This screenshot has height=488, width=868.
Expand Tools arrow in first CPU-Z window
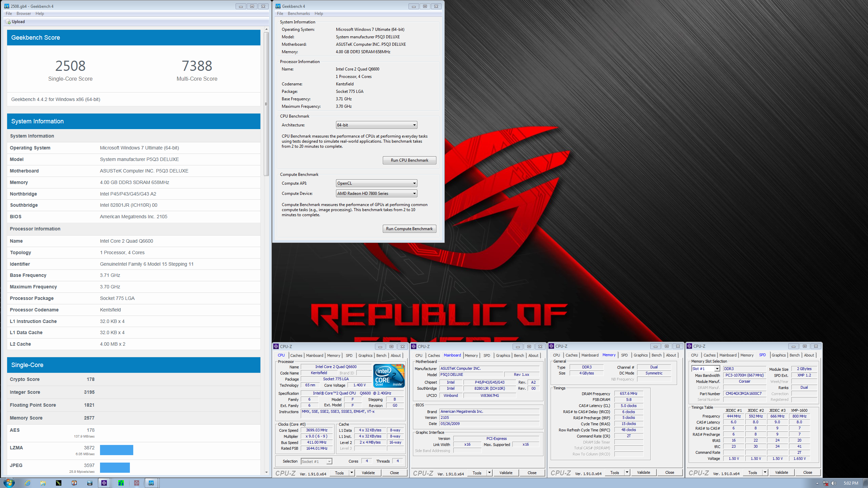pos(352,473)
